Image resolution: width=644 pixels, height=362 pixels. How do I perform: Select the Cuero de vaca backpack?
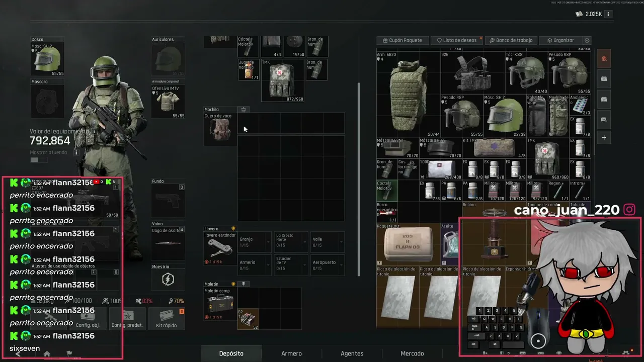coord(220,129)
